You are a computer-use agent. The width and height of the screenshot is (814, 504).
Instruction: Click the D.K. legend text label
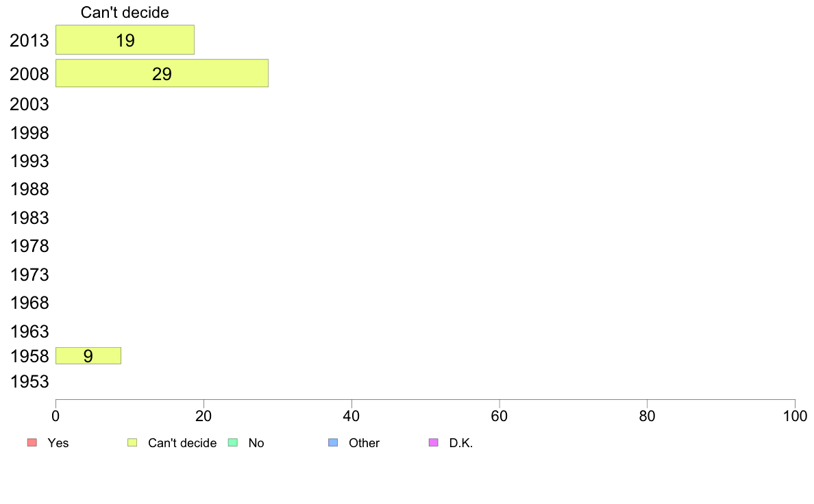pyautogui.click(x=461, y=443)
